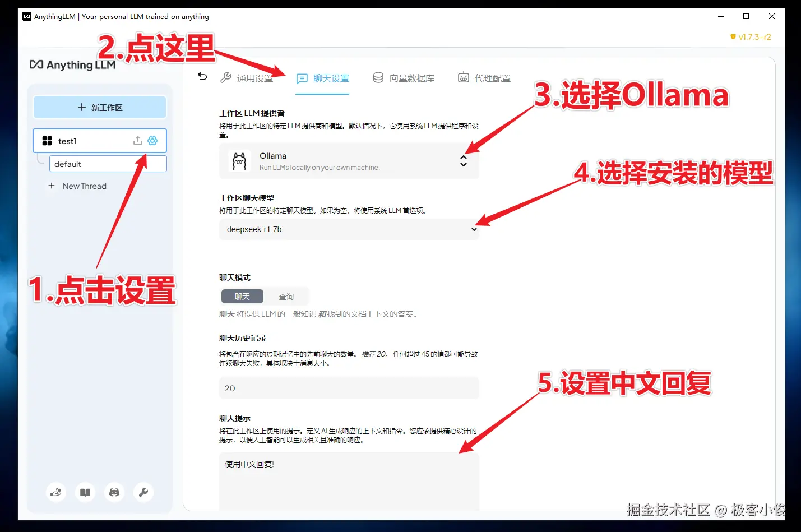The image size is (801, 532).
Task: Click the Ollama llama icon
Action: tap(239, 161)
